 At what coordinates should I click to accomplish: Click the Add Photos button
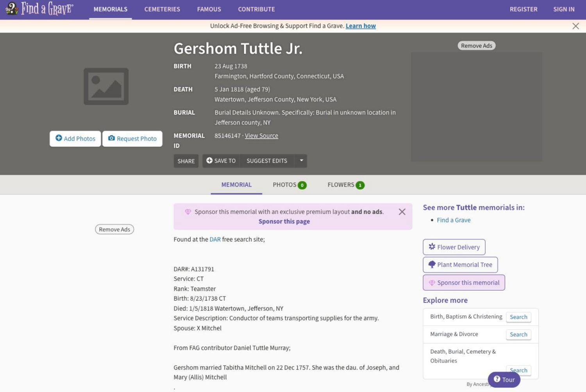pyautogui.click(x=75, y=138)
